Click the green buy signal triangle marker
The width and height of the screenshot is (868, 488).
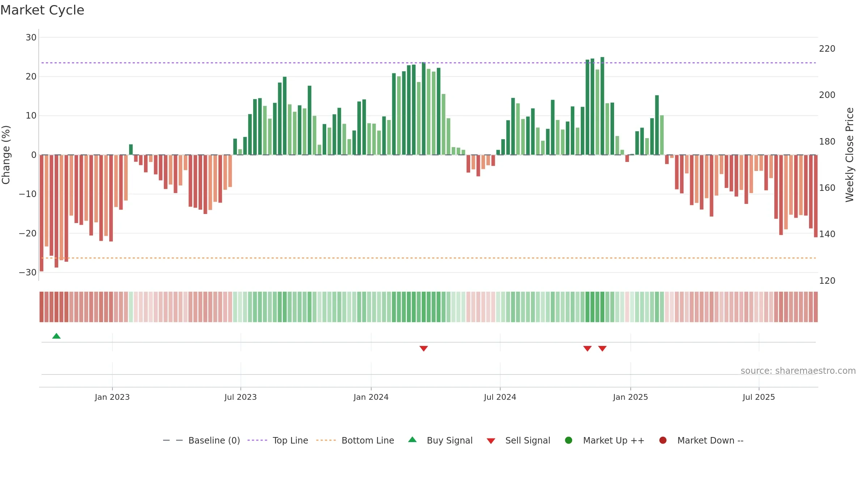[x=56, y=336]
